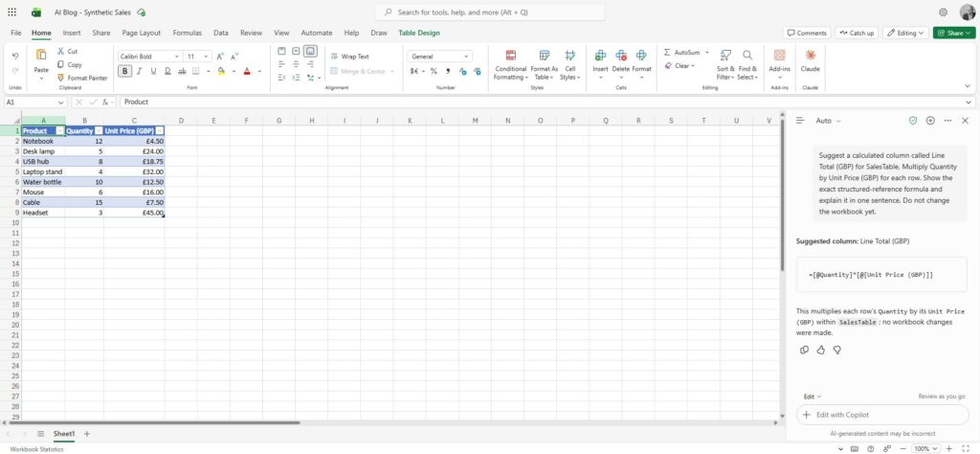Select the Sheet1 sheet tab

pyautogui.click(x=64, y=433)
